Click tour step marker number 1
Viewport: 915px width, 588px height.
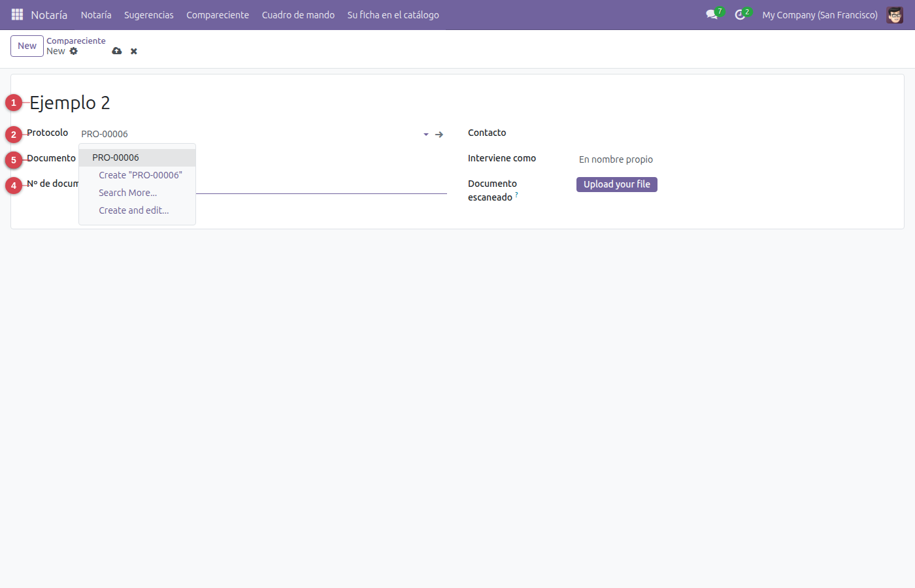(14, 103)
